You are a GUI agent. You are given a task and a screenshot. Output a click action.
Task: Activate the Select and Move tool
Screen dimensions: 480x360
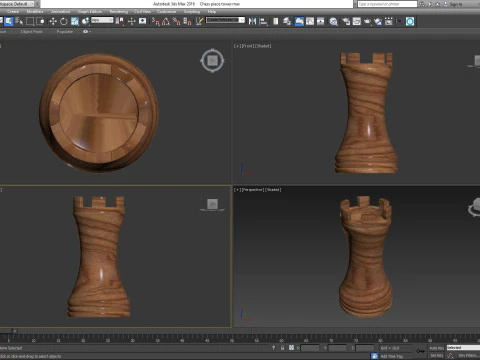click(x=53, y=21)
